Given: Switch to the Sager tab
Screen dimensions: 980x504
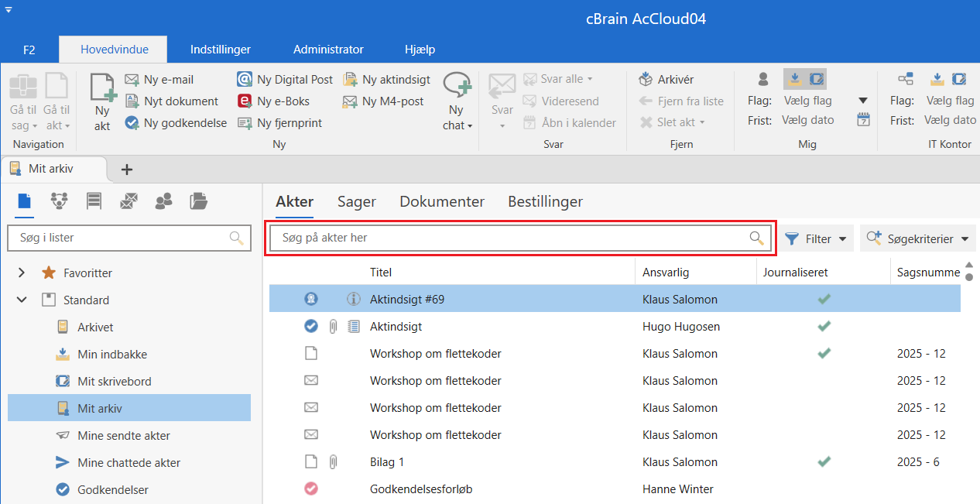Looking at the screenshot, I should coord(356,201).
